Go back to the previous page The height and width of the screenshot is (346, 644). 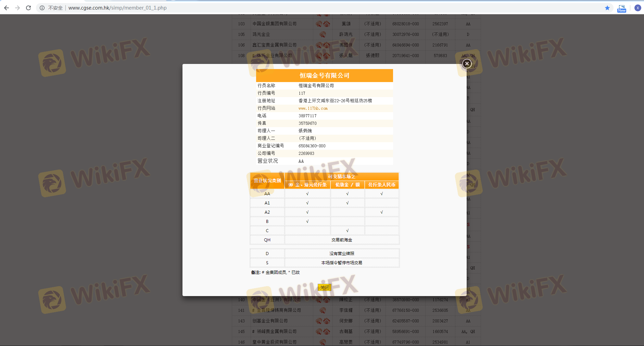(x=7, y=8)
